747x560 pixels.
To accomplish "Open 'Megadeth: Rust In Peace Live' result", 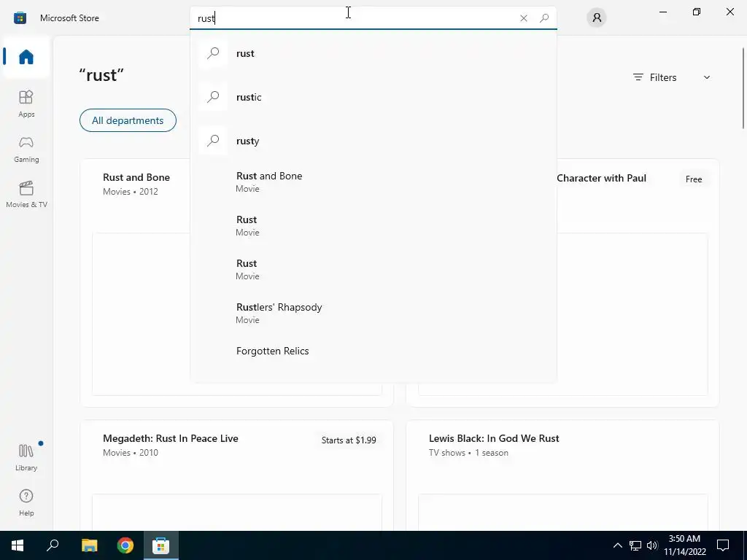I will [171, 438].
